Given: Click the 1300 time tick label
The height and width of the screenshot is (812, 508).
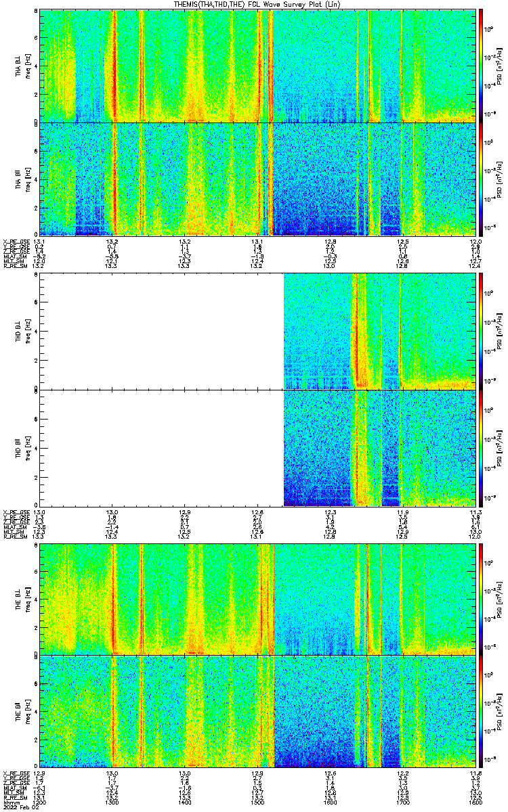Looking at the screenshot, I should [x=112, y=801].
